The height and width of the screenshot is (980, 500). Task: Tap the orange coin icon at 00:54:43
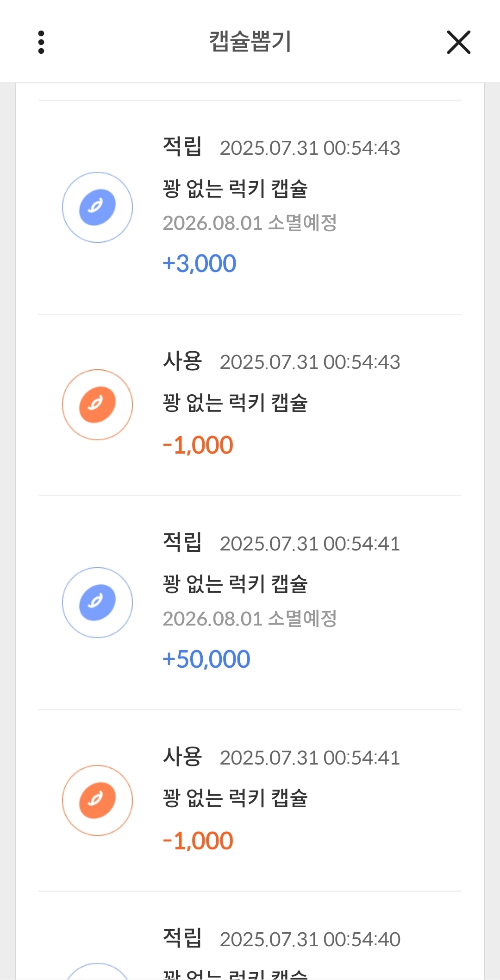(x=97, y=405)
